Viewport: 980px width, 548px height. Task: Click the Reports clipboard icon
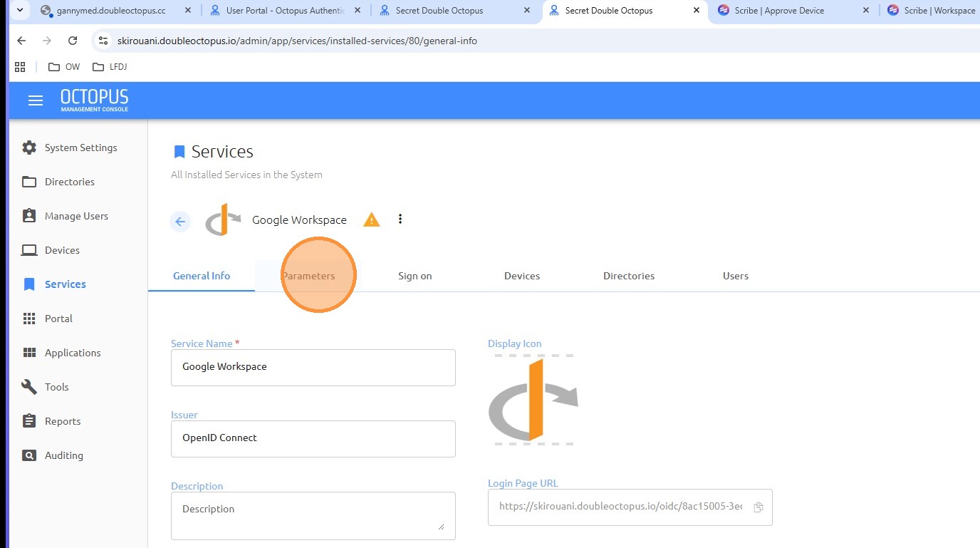pyautogui.click(x=29, y=421)
